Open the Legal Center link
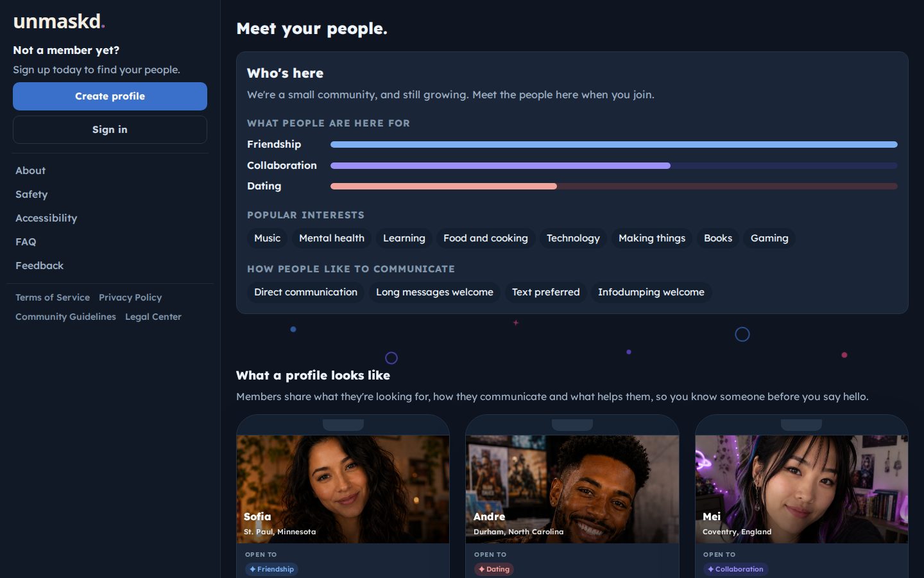924x578 pixels. point(153,317)
